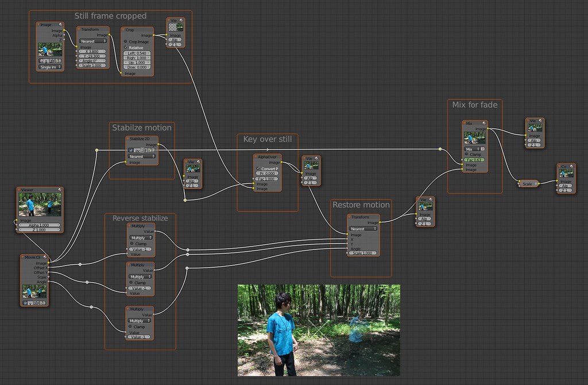Select the 'Still frame cropped' frame label

110,16
